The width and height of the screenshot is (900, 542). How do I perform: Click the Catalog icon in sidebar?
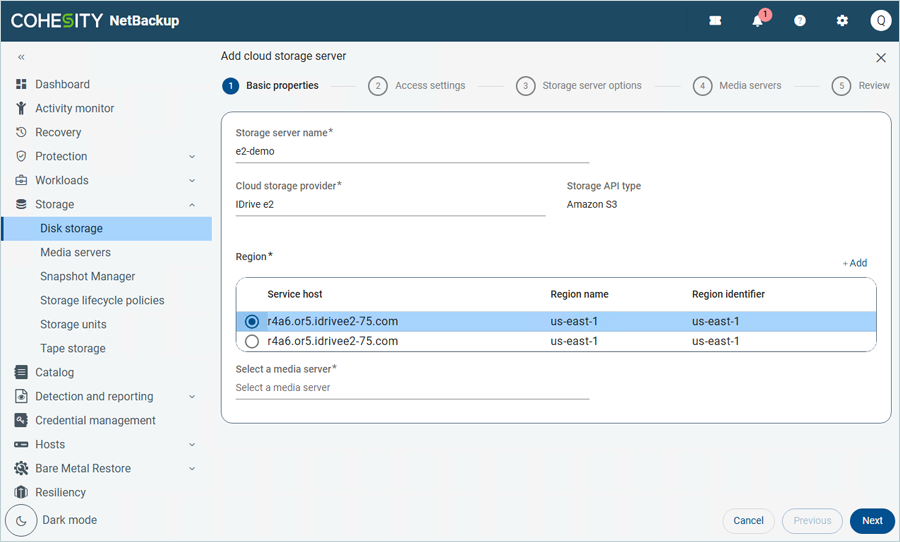click(x=21, y=372)
